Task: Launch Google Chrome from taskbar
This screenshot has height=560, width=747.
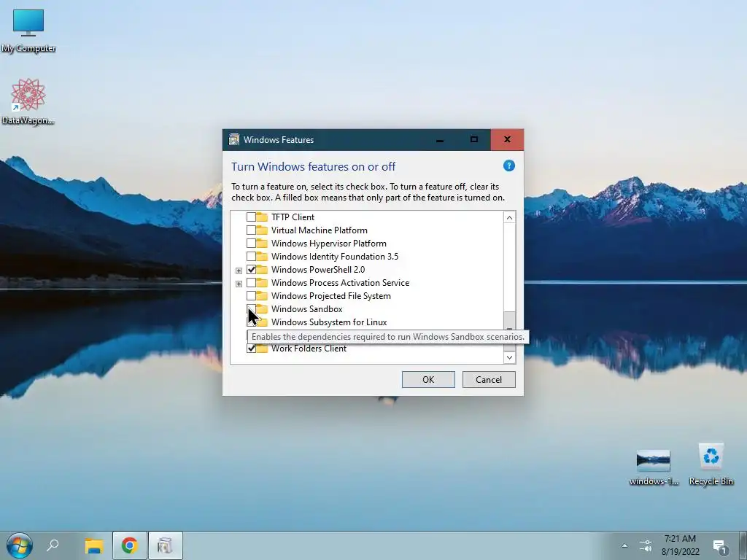Action: click(130, 545)
